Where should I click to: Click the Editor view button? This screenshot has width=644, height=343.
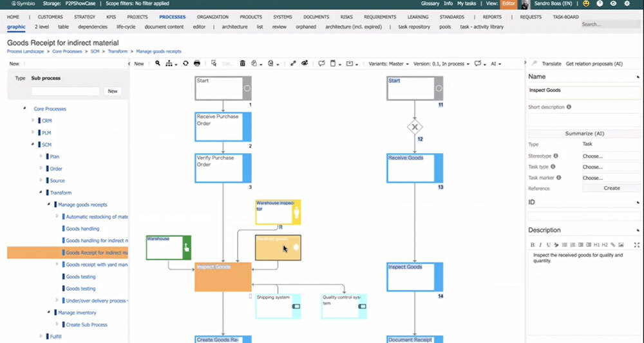point(509,4)
